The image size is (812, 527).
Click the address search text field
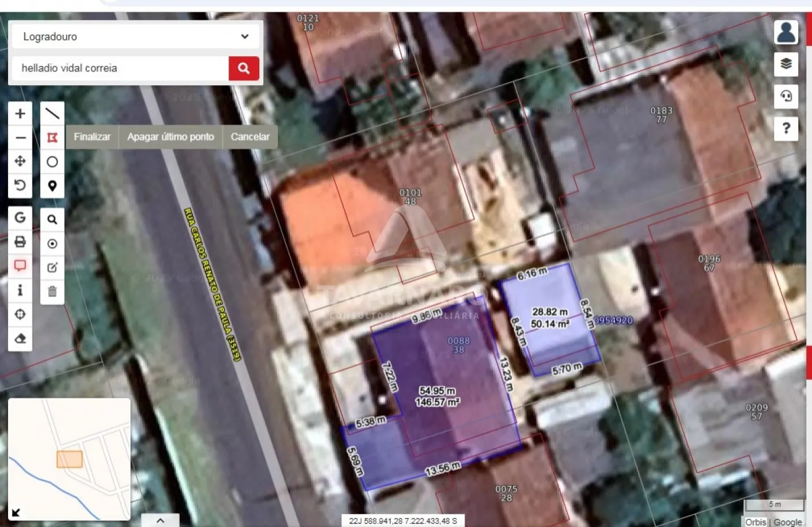(120, 68)
